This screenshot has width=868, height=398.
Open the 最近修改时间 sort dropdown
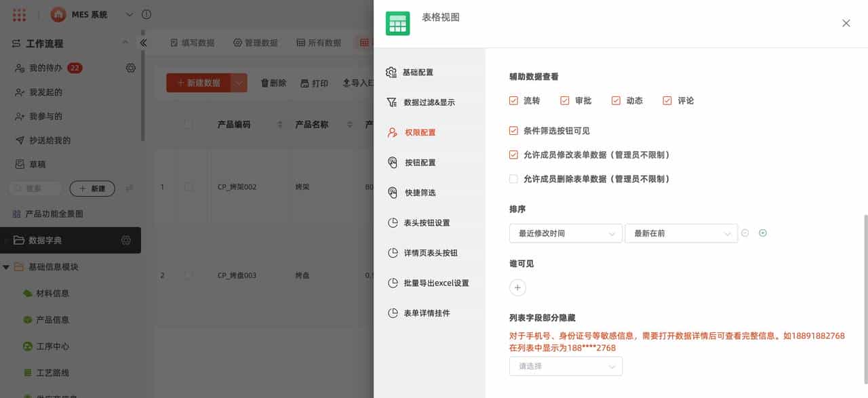(566, 233)
